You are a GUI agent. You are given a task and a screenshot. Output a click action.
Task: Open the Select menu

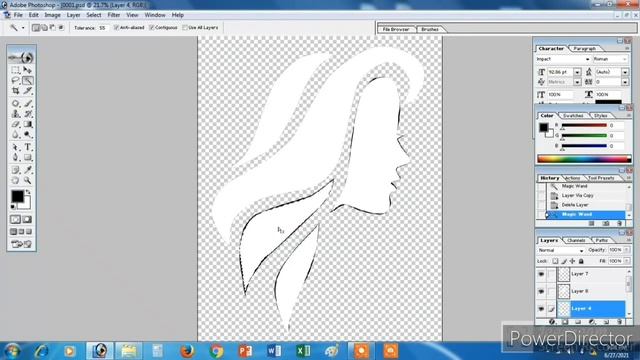[x=93, y=15]
